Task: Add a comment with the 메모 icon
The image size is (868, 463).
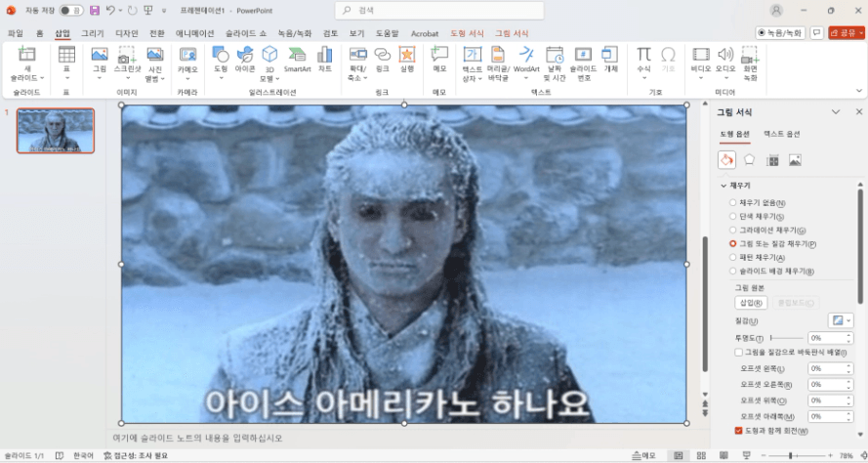Action: click(x=439, y=55)
